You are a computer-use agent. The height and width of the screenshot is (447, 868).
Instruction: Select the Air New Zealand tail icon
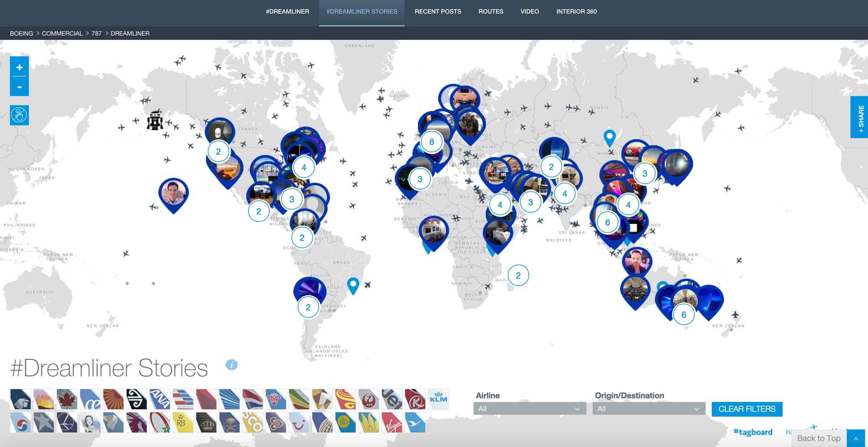tap(137, 399)
